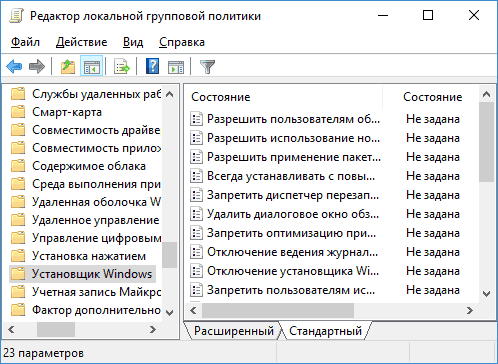Screen dimensions: 498x364
Task: Go forward with the gray arrow
Action: click(x=37, y=66)
